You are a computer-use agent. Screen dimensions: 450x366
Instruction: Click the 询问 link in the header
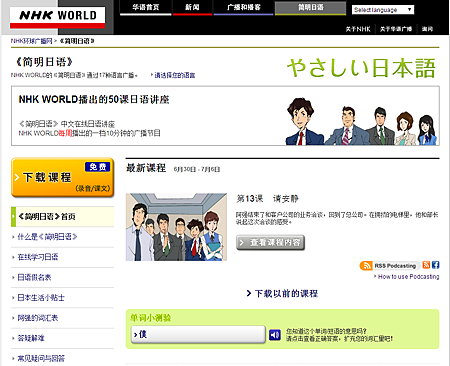pos(427,29)
